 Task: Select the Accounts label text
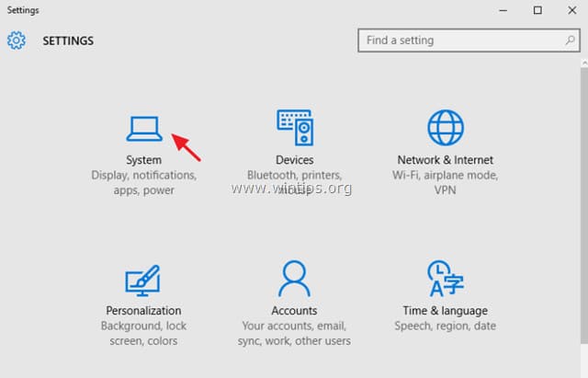[x=294, y=311]
